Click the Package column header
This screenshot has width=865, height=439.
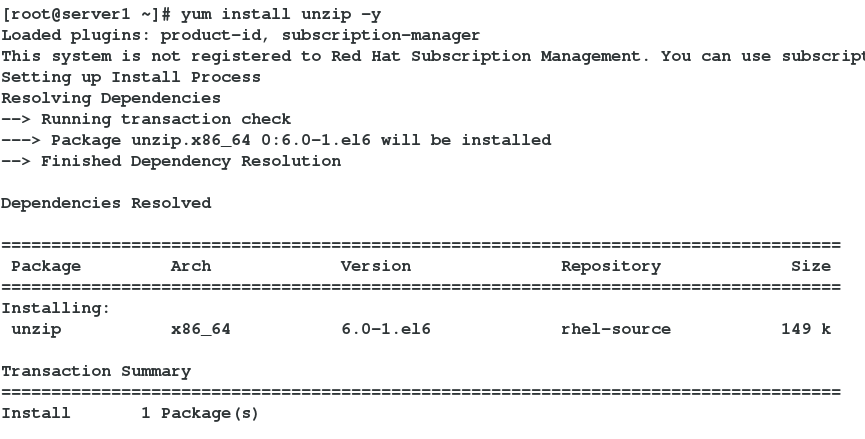46,266
